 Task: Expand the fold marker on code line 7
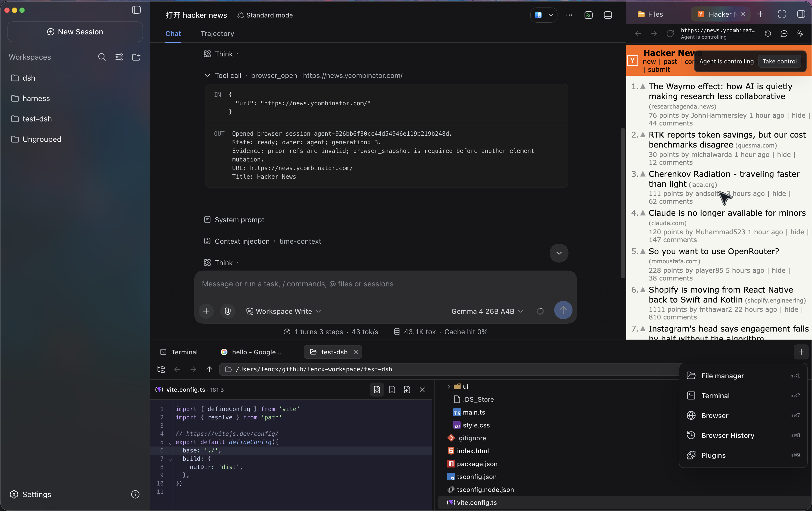[x=170, y=459]
